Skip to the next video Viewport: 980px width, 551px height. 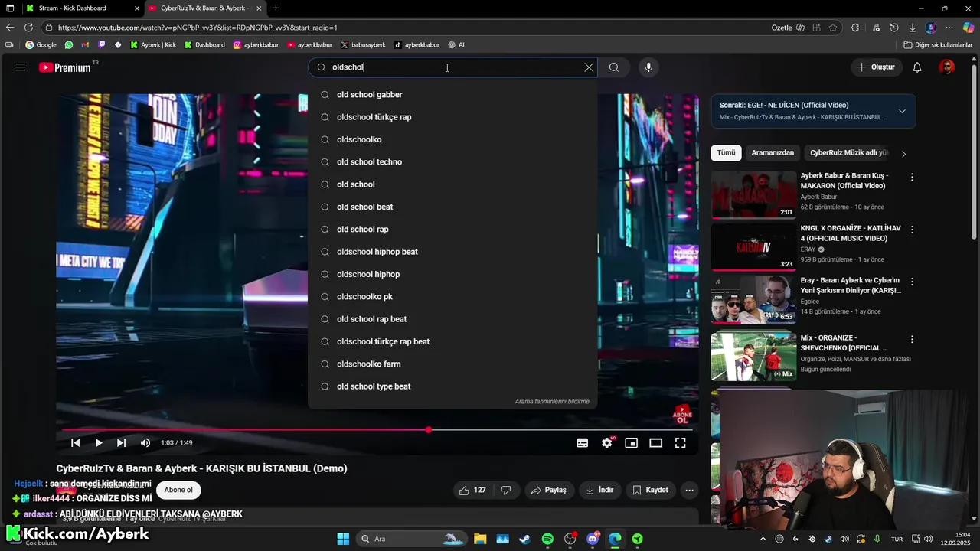121,442
